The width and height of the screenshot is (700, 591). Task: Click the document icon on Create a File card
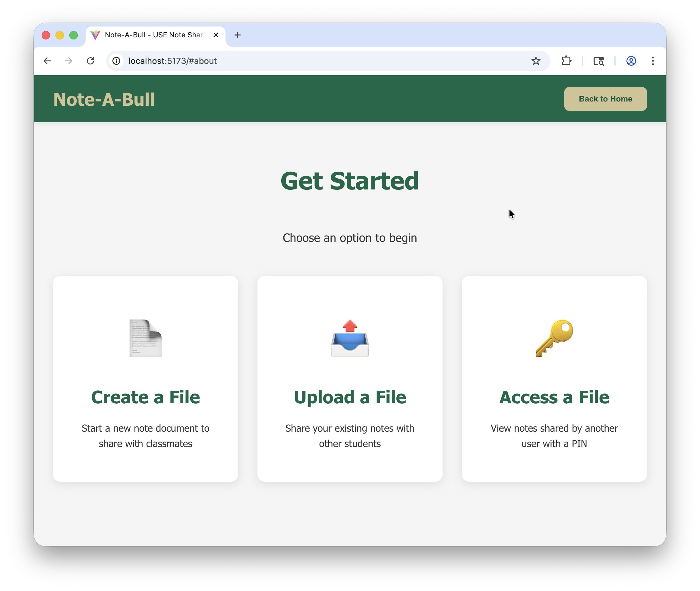(x=146, y=338)
